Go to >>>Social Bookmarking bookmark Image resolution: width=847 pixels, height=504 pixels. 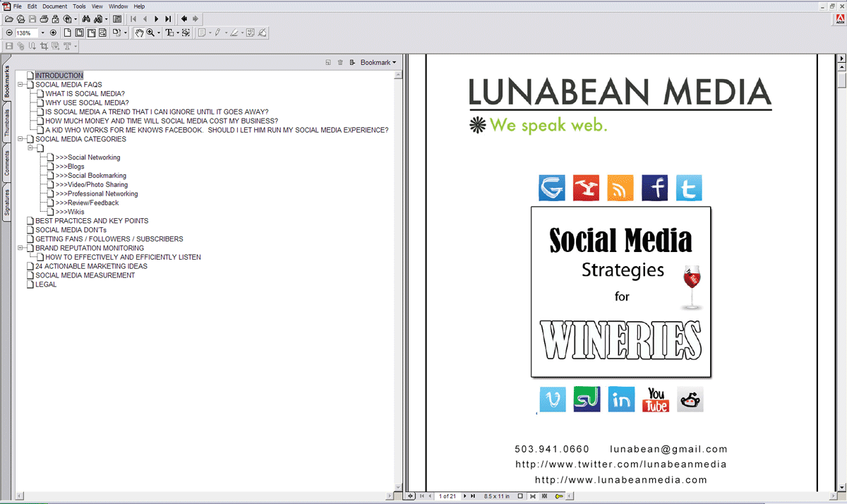point(91,176)
